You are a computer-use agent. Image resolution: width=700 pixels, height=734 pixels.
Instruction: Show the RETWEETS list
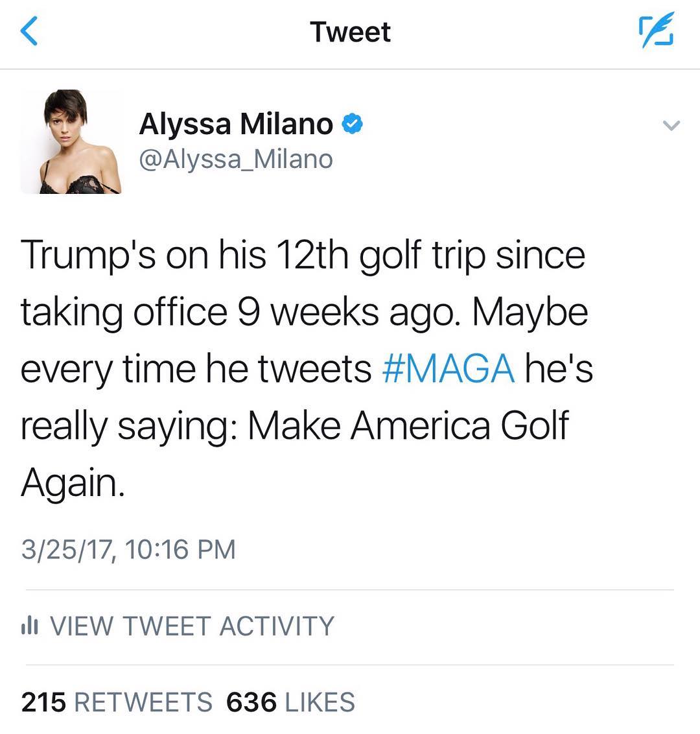144,702
